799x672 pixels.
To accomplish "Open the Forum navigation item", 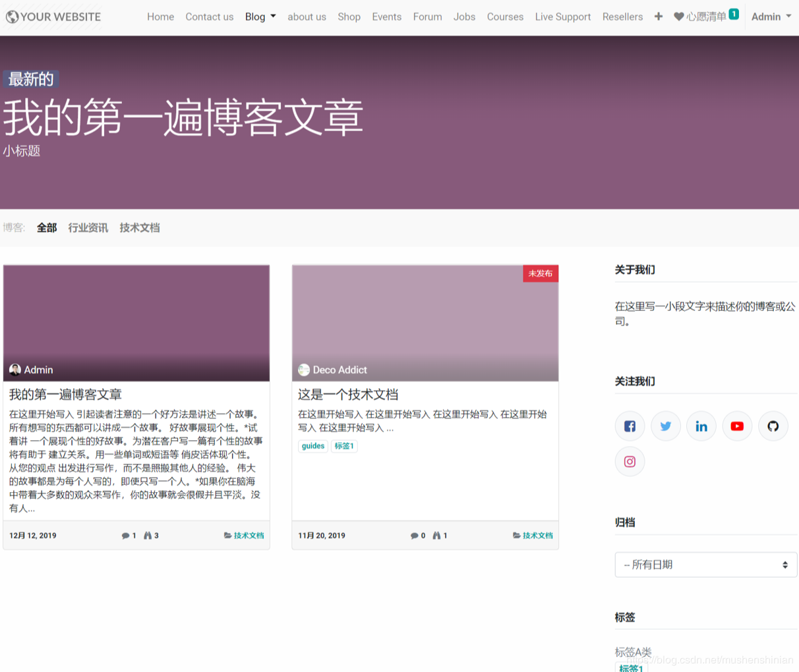I will (x=427, y=16).
